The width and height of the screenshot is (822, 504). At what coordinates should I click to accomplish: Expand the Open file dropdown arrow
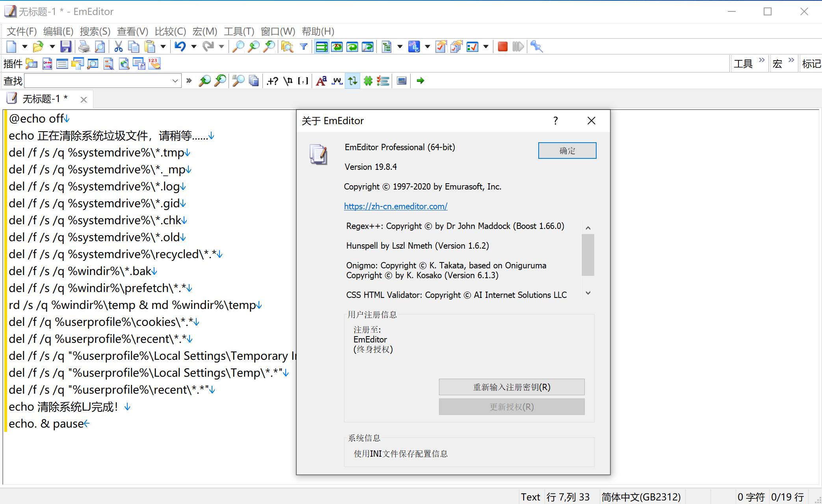point(52,47)
